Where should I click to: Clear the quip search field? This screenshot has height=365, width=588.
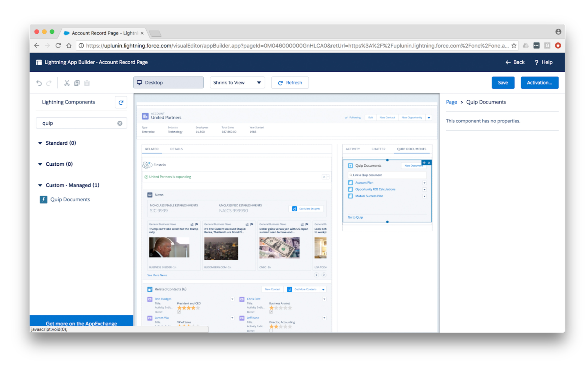click(x=120, y=123)
